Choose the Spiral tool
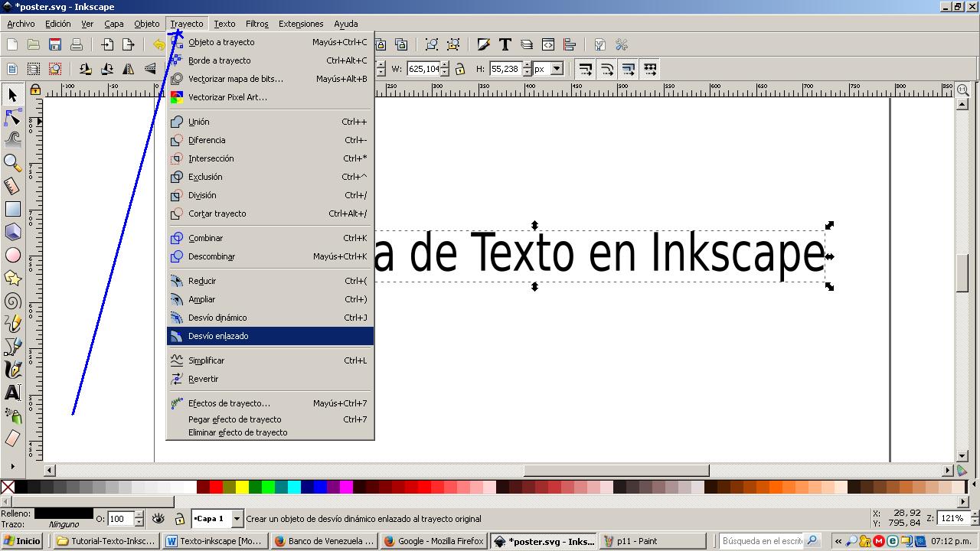Viewport: 980px width, 551px height. click(12, 301)
